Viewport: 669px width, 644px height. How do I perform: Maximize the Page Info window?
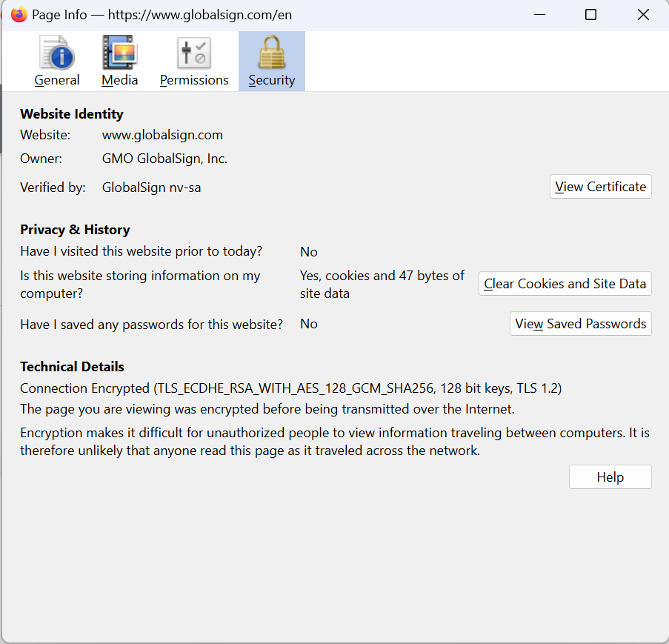[590, 15]
